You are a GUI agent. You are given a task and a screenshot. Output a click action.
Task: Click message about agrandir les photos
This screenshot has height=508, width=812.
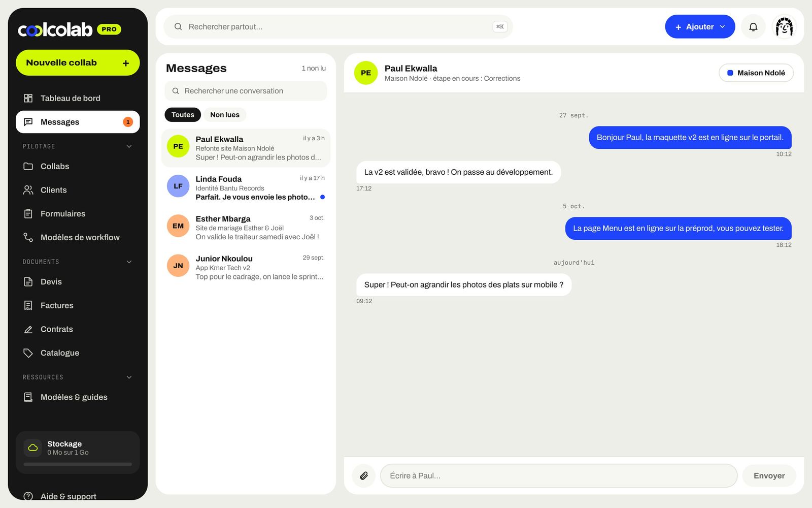pyautogui.click(x=463, y=285)
